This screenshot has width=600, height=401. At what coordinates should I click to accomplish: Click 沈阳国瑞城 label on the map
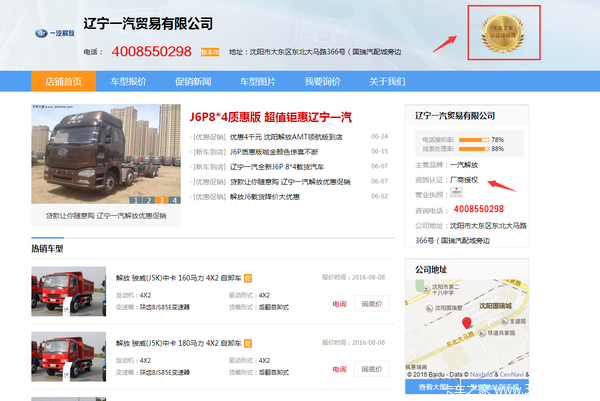coord(496,306)
